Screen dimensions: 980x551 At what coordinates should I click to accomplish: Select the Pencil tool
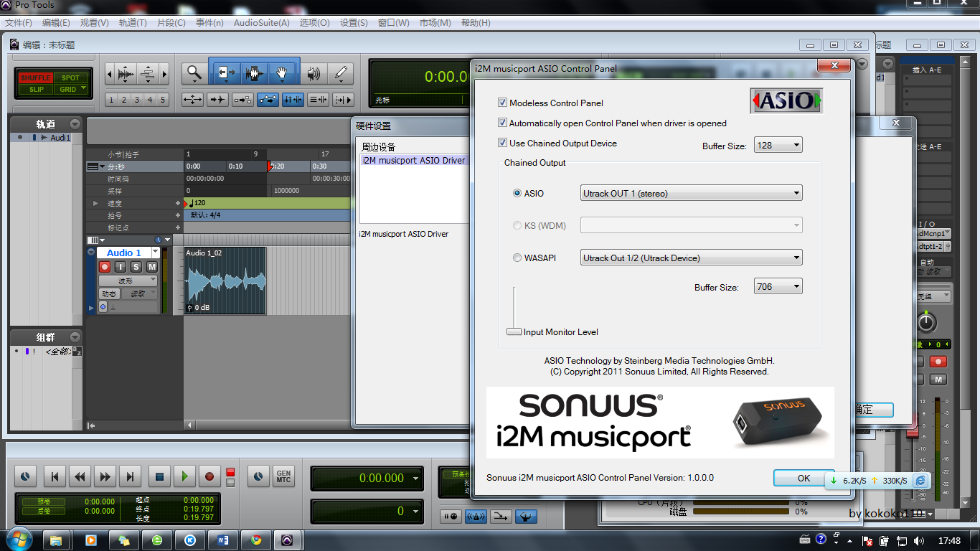(341, 72)
